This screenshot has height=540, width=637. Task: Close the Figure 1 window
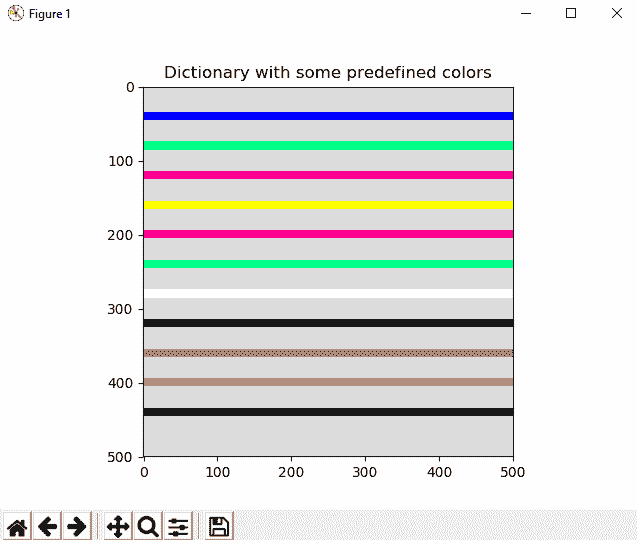(x=615, y=13)
